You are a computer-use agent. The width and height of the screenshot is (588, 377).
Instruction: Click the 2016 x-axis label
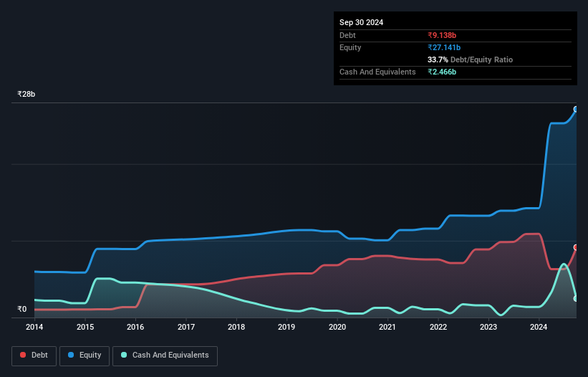135,327
